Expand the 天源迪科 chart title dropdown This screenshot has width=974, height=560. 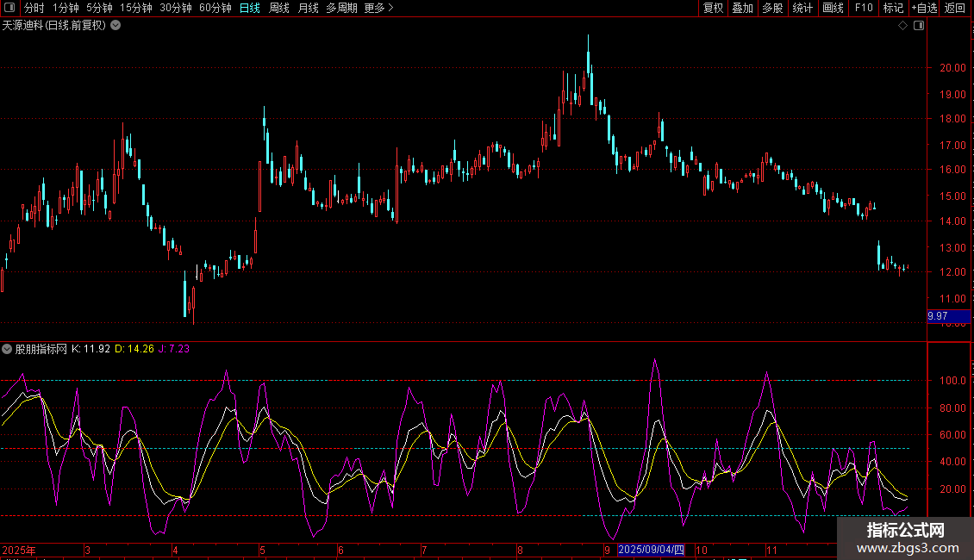(116, 26)
